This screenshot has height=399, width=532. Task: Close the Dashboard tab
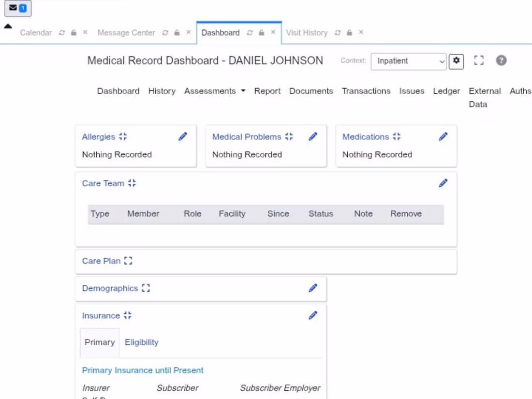coord(273,32)
